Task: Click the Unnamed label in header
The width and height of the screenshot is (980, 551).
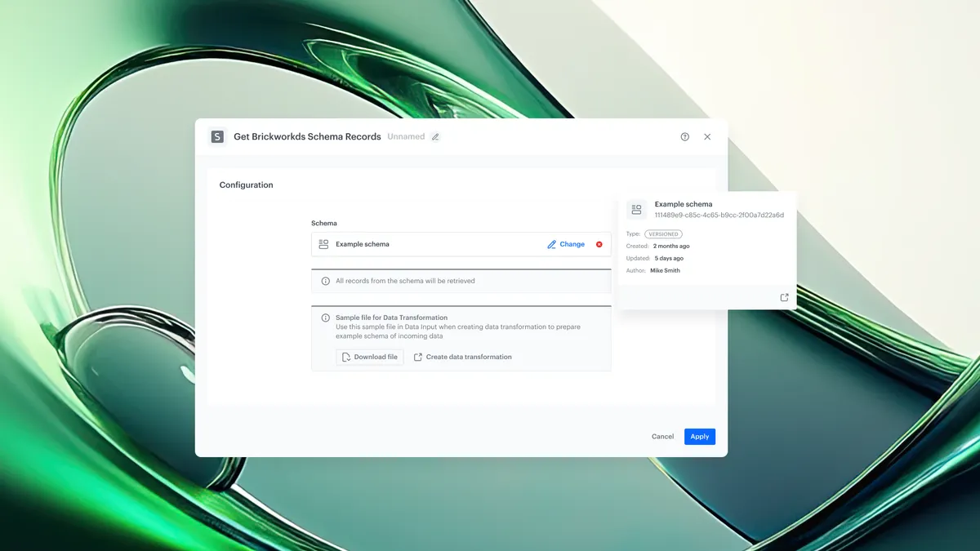Action: tap(406, 137)
